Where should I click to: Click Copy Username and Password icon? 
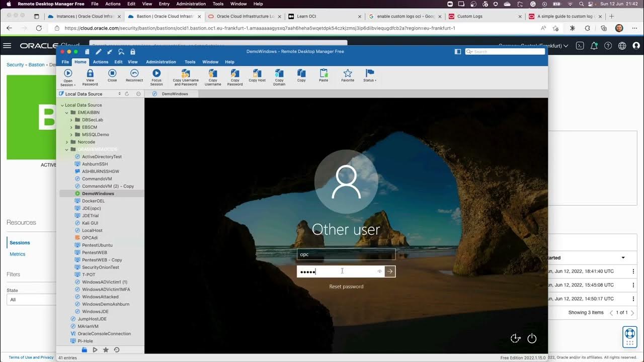186,77
